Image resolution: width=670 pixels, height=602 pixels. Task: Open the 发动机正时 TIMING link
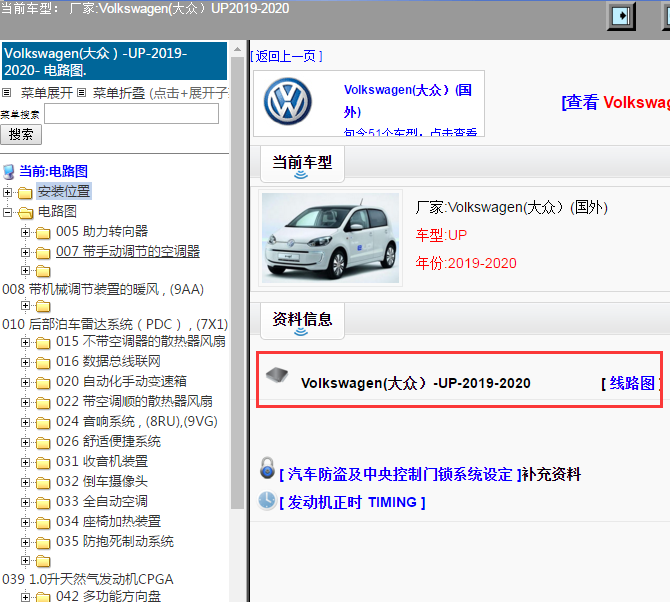tap(352, 502)
